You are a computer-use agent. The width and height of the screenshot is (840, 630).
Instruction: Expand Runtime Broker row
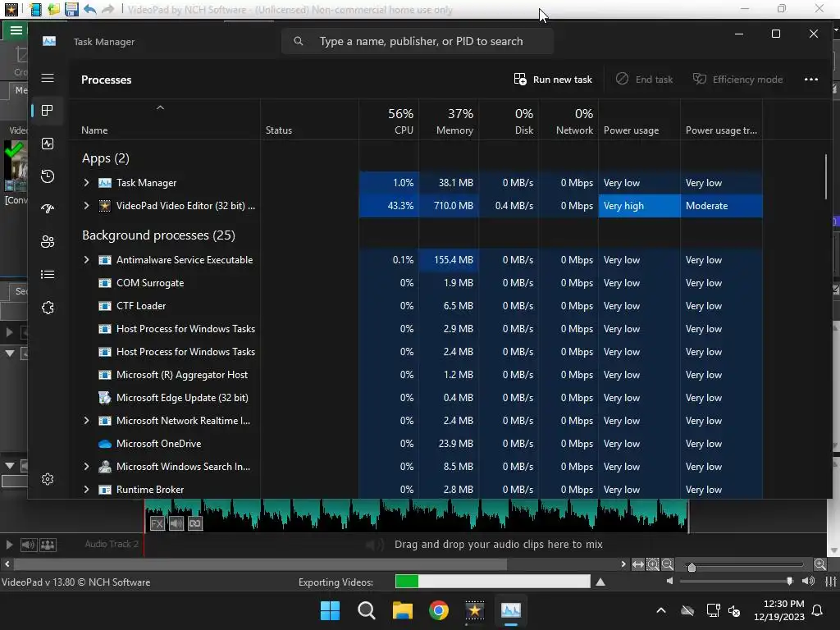[86, 490]
